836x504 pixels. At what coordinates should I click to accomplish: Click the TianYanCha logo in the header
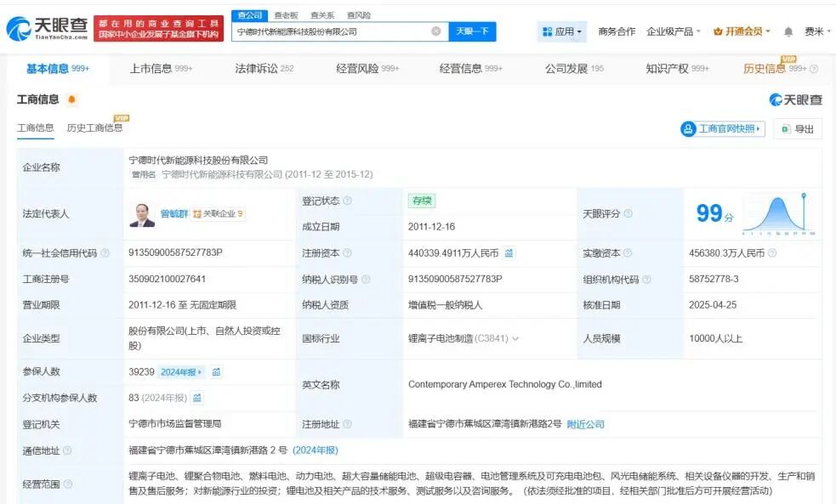tap(48, 29)
